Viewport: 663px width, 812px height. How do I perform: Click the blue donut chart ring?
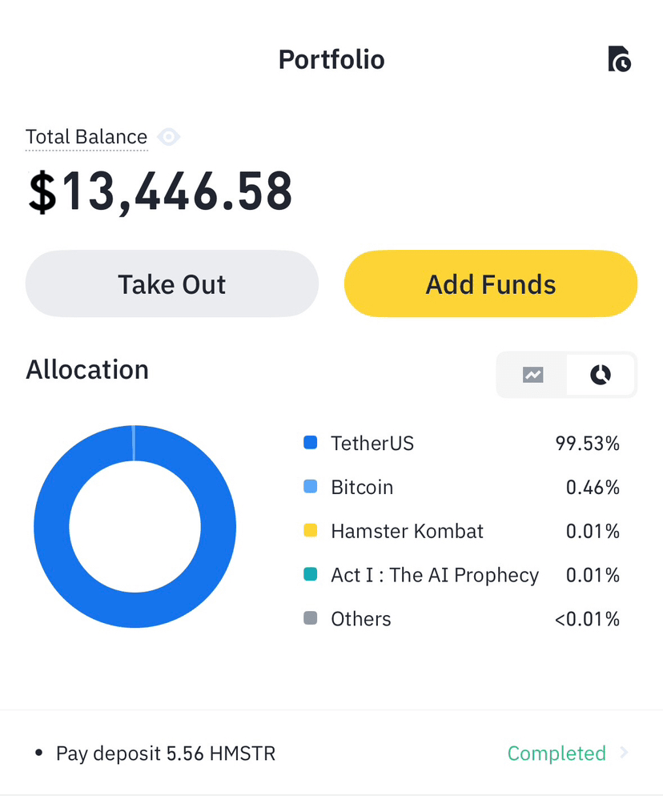[51, 527]
